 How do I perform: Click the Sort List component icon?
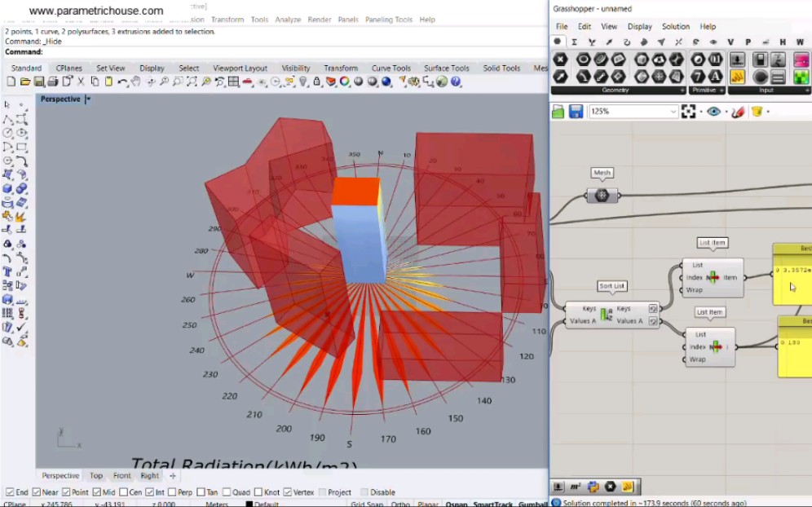(606, 315)
